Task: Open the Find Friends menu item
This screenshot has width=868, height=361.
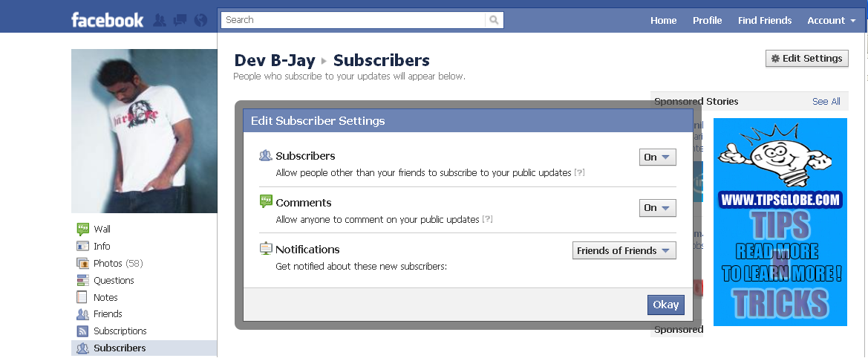Action: 764,20
